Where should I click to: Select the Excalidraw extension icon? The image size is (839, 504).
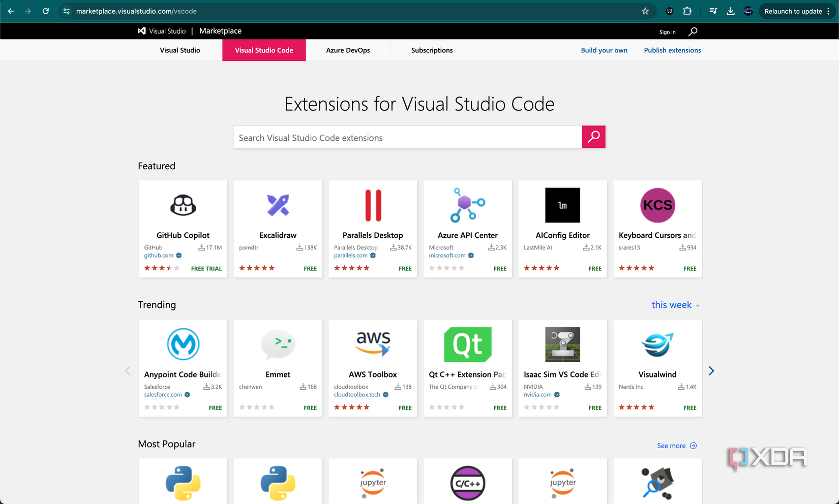click(x=278, y=205)
